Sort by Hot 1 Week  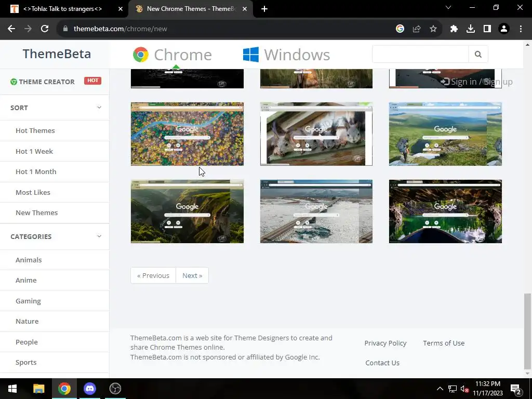[34, 151]
